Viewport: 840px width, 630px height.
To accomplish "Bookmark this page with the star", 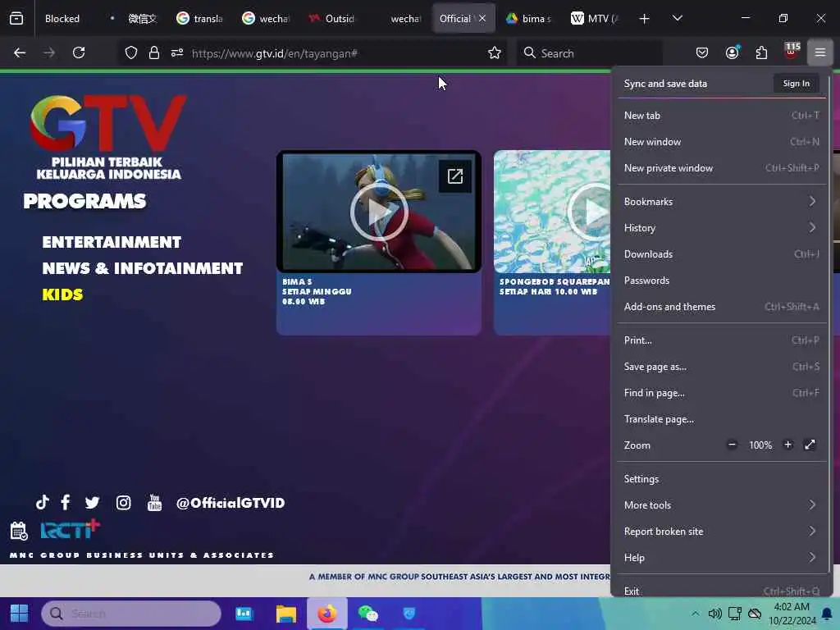I will (495, 52).
